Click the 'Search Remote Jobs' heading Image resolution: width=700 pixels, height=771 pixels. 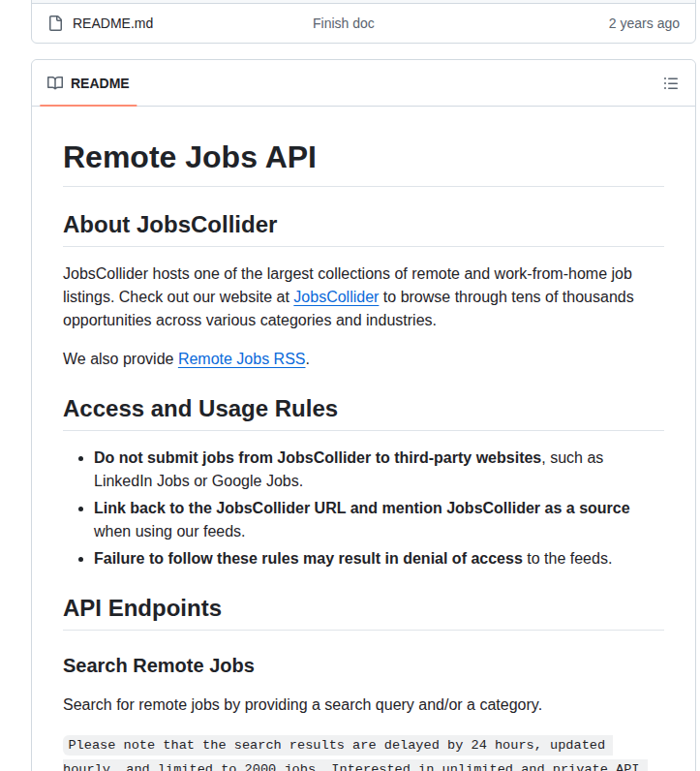pyautogui.click(x=158, y=665)
